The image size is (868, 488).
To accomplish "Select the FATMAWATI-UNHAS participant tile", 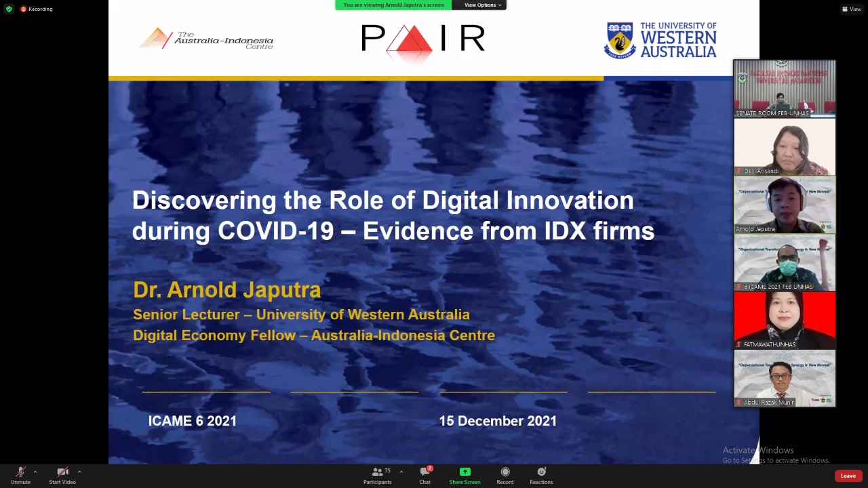I will click(x=785, y=320).
